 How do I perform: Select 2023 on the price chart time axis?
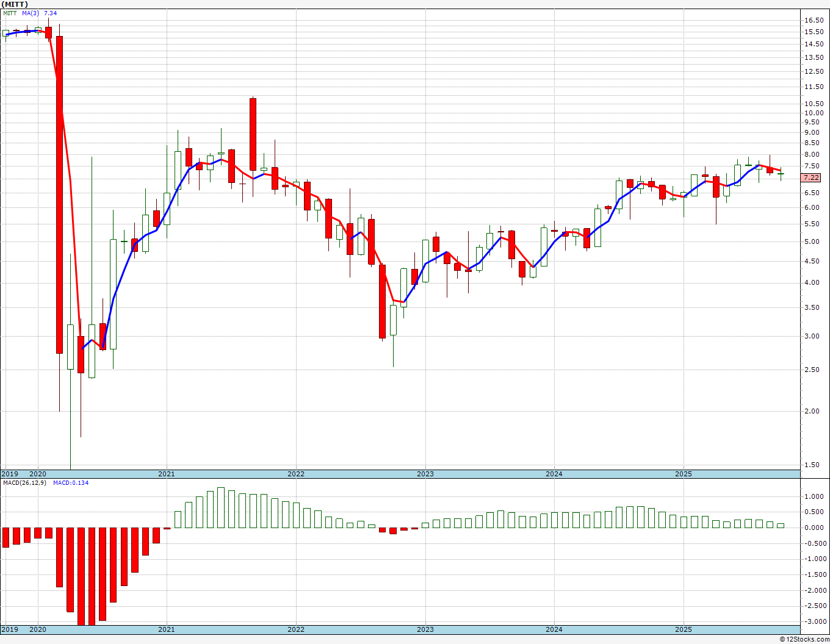[x=425, y=474]
